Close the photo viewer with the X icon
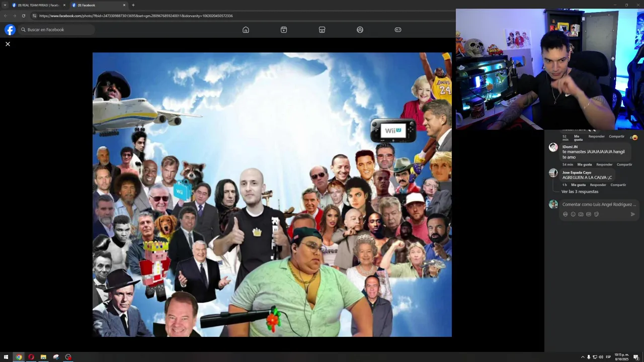The image size is (644, 362). point(8,44)
